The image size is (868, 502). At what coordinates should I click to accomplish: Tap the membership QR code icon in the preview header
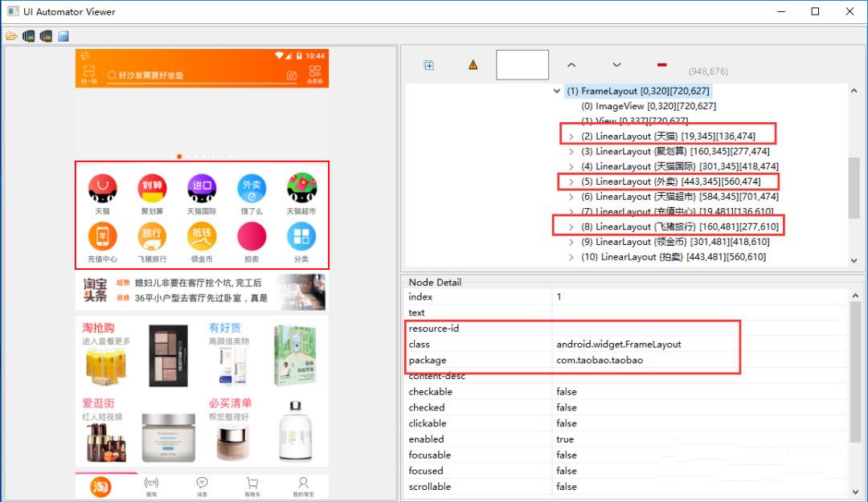[315, 74]
